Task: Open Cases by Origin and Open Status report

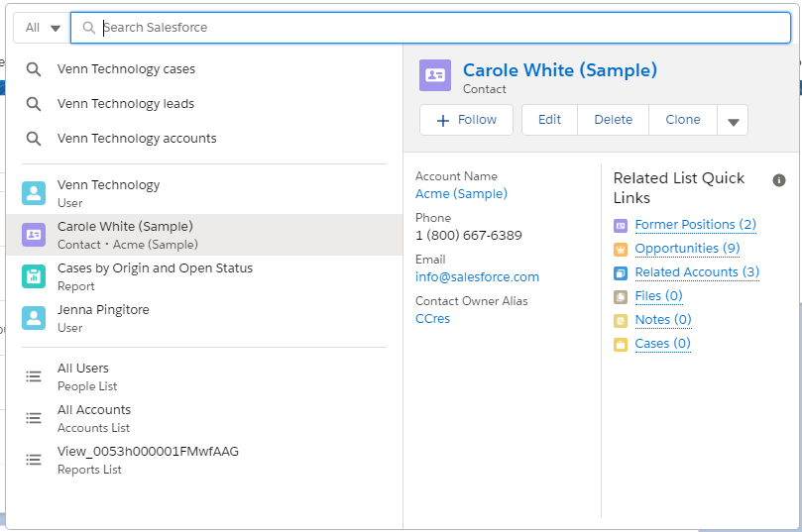Action: (204, 276)
